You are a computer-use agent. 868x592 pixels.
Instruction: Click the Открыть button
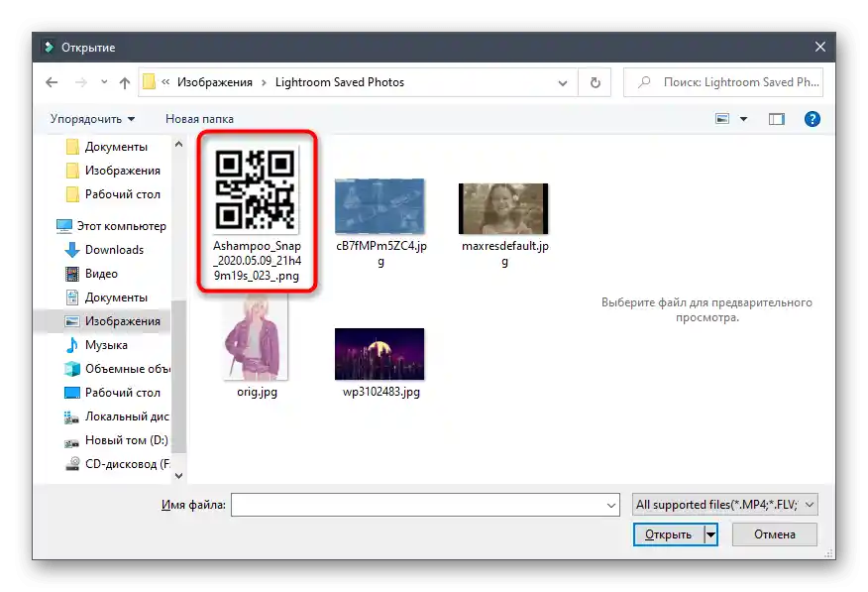coord(669,534)
